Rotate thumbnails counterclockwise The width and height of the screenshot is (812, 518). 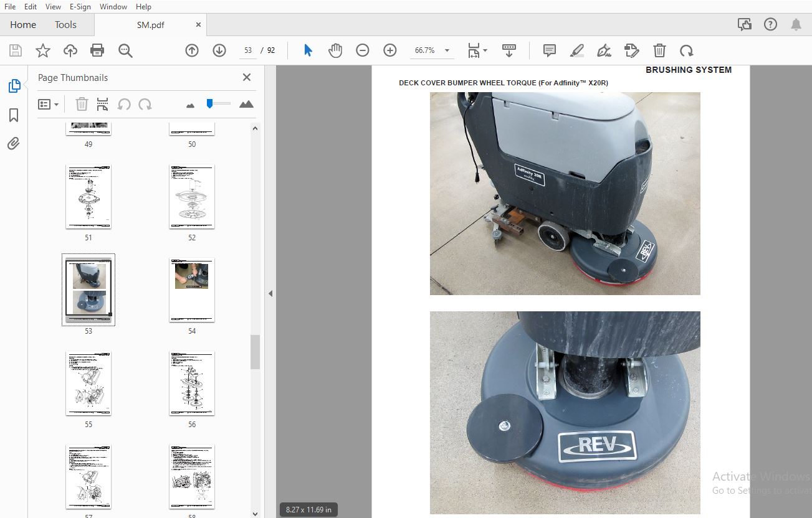[x=124, y=104]
